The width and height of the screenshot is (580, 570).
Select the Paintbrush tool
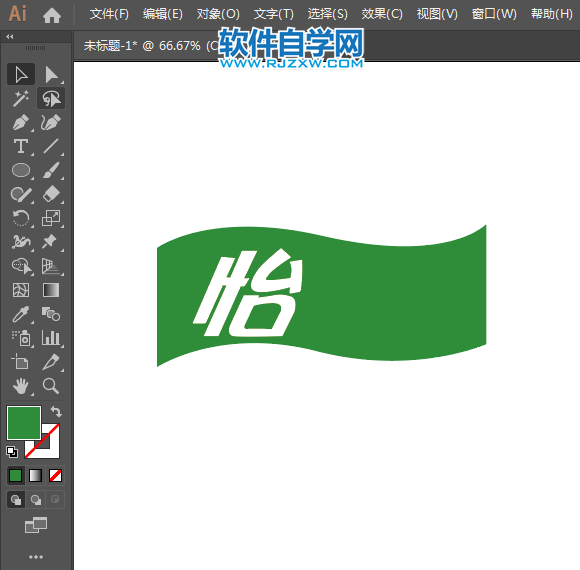51,171
